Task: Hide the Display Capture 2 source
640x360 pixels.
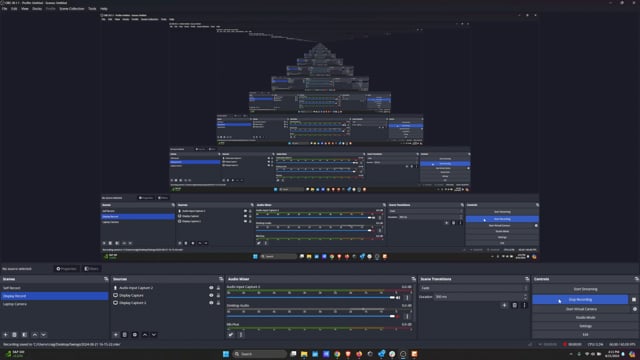Action: coord(211,303)
